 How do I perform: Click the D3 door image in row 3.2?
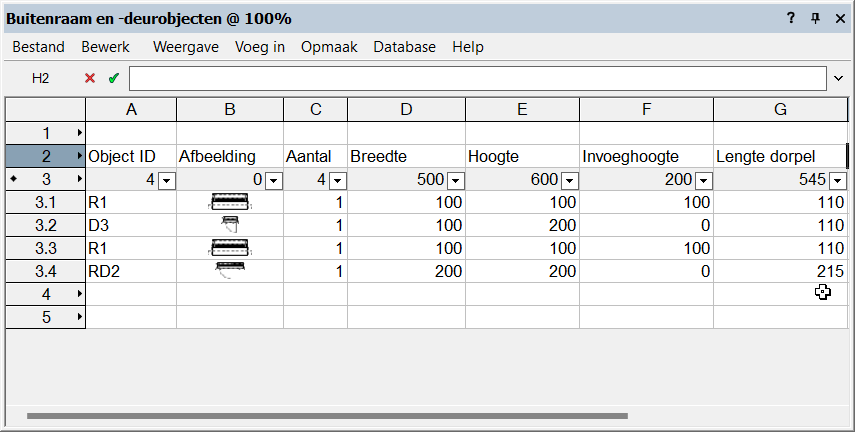(x=229, y=225)
